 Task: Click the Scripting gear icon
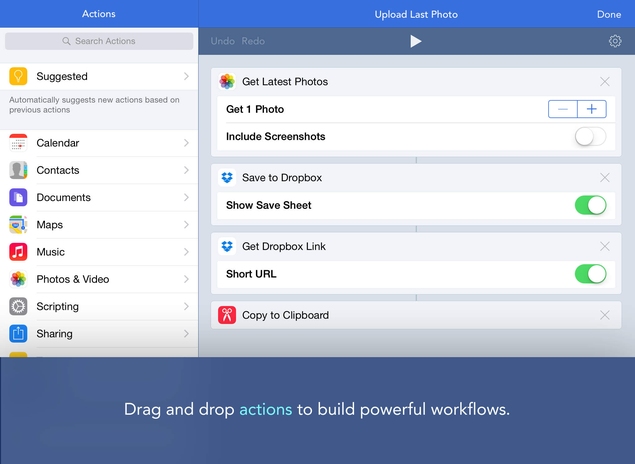(x=18, y=306)
